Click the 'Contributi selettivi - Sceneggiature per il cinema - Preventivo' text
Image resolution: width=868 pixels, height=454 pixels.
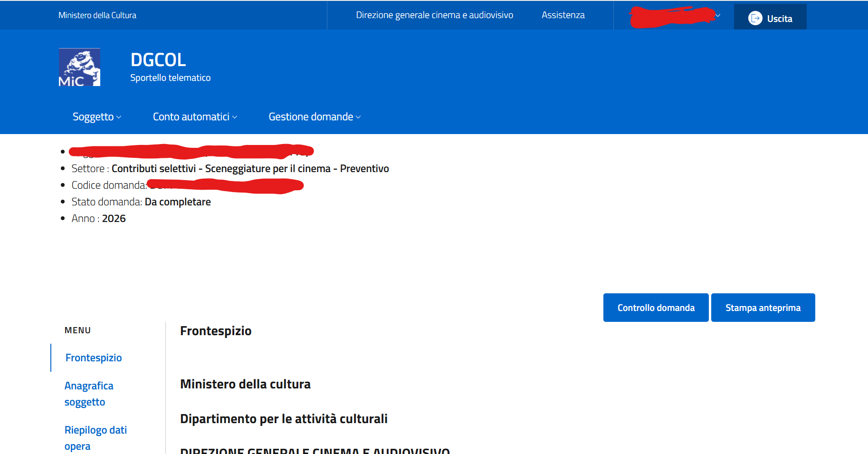[x=250, y=169]
